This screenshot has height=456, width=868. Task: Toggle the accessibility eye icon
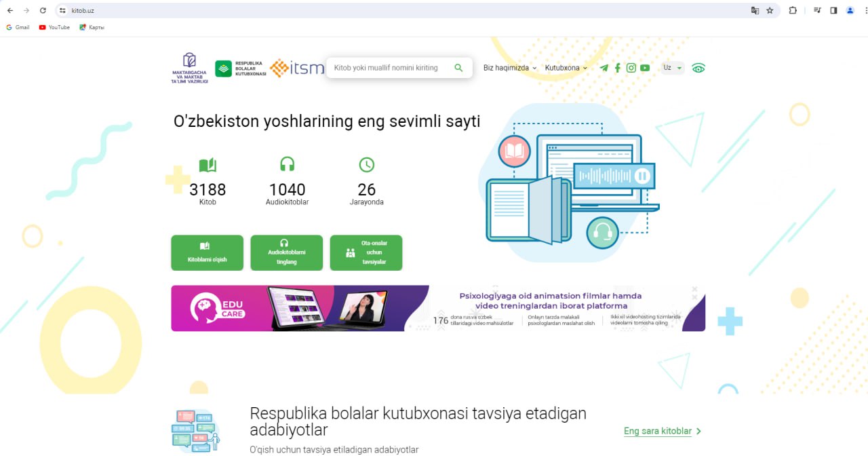[698, 68]
